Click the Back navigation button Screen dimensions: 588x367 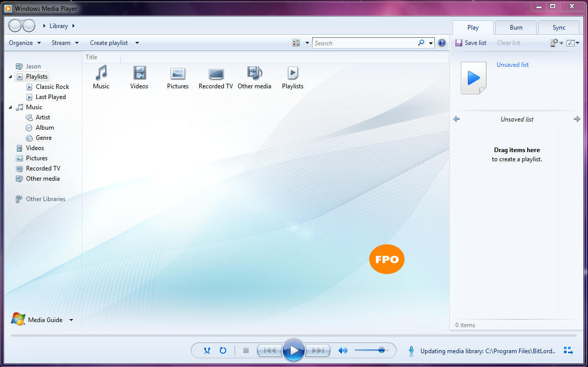click(15, 26)
